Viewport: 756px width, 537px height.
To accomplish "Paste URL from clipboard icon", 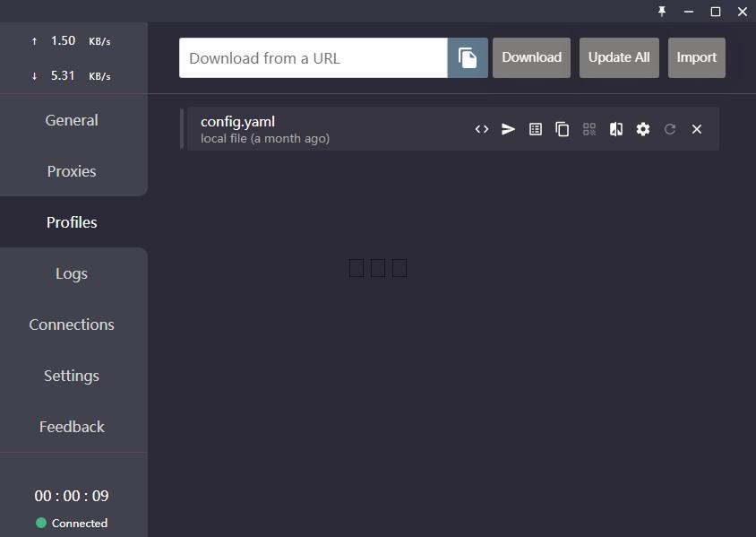I will (468, 58).
